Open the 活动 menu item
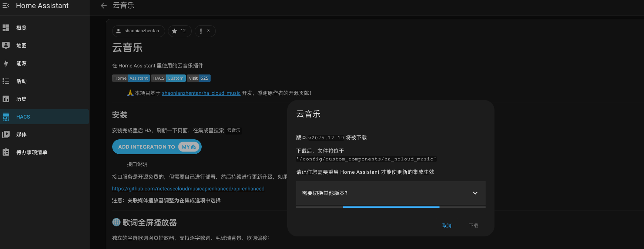 pos(44,81)
